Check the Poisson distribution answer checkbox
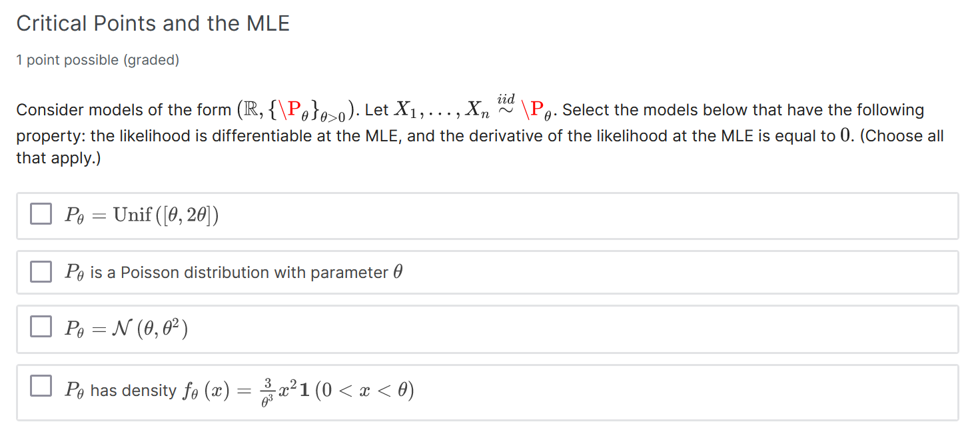This screenshot has height=442, width=980. (x=41, y=271)
